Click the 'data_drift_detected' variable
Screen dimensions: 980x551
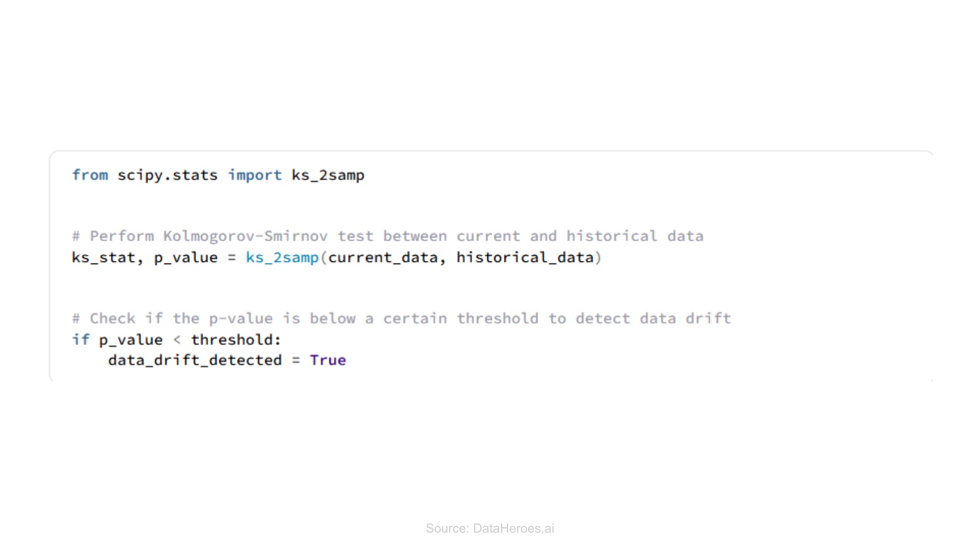click(x=195, y=360)
